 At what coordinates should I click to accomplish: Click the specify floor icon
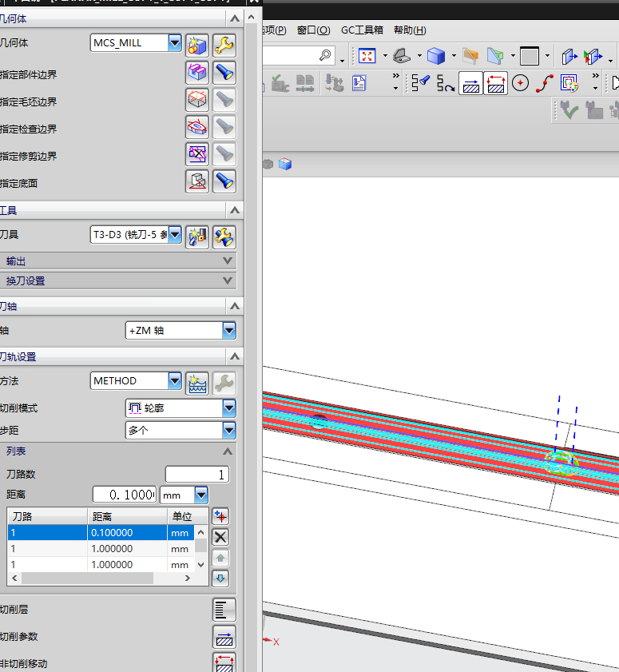point(197,181)
